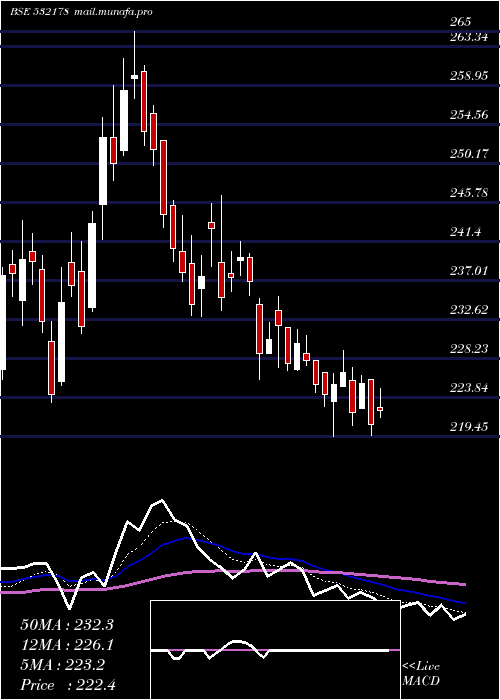This screenshot has width=500, height=700.
Task: Click the 265 price axis label
Action: (x=460, y=22)
